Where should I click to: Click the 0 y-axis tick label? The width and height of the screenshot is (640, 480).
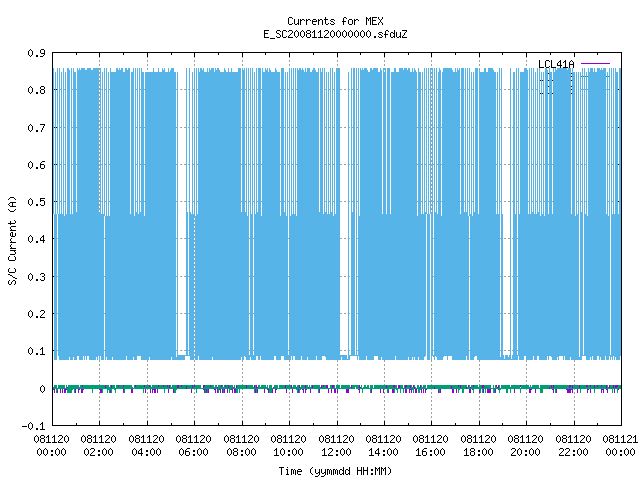pos(42,389)
